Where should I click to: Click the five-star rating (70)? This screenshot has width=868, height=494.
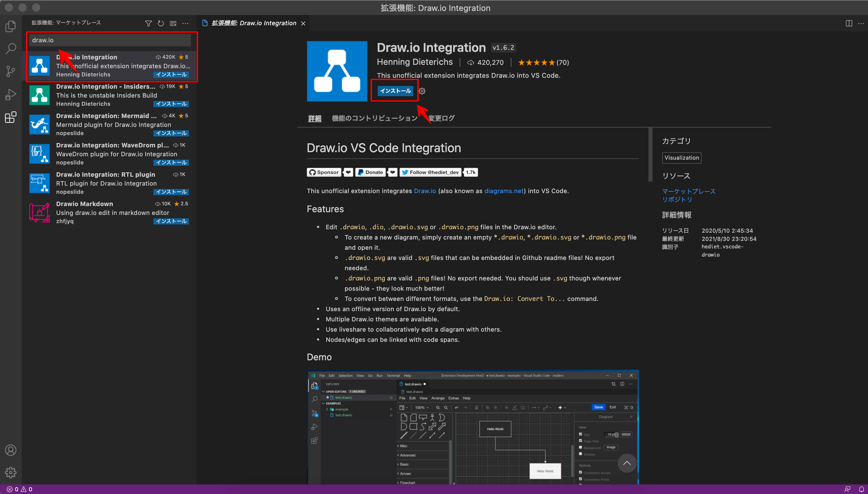tap(543, 62)
